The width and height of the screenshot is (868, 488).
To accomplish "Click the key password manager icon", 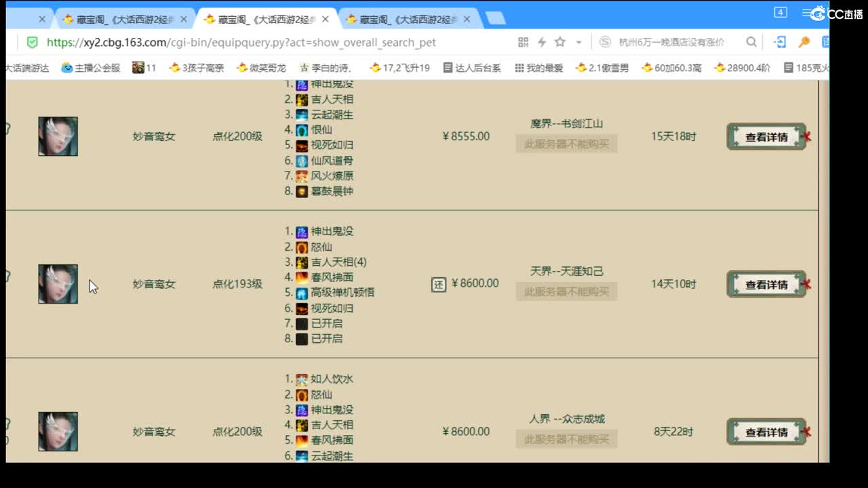I will (x=804, y=42).
